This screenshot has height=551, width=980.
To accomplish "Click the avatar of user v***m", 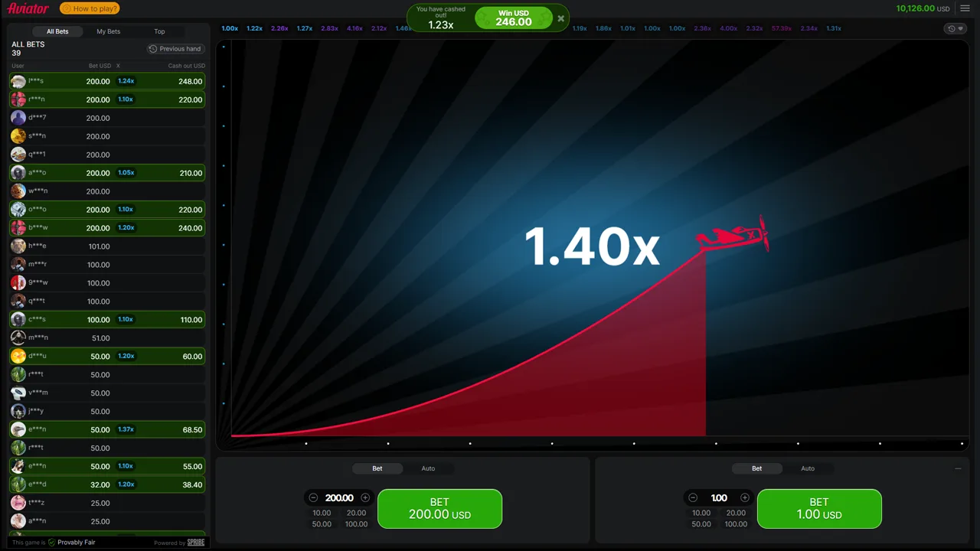I will [18, 393].
